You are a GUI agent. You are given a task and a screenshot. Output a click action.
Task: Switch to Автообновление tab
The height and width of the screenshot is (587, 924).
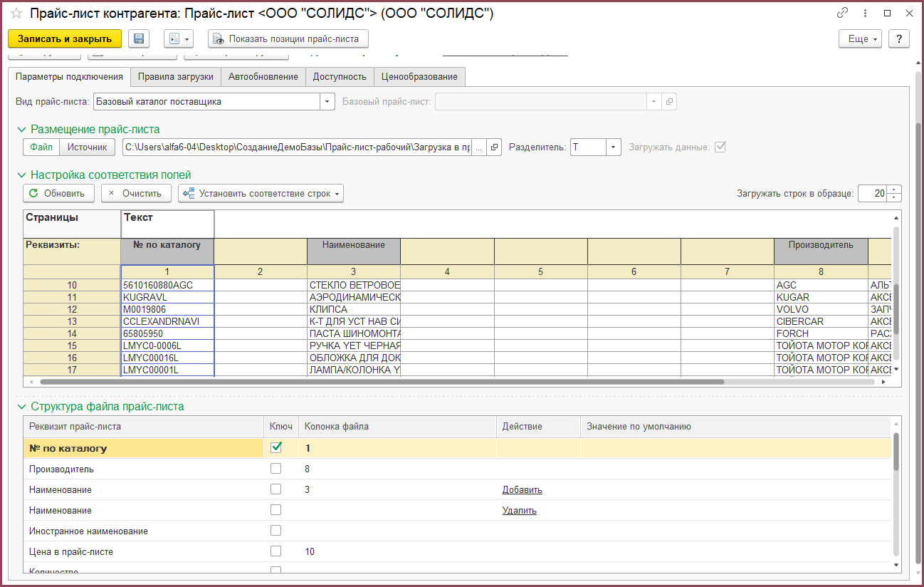click(263, 76)
